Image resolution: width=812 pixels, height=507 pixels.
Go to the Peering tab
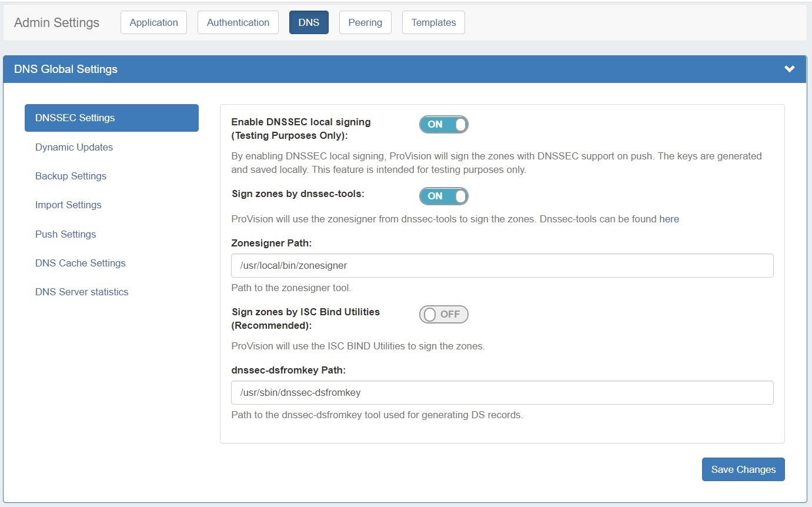click(x=365, y=23)
